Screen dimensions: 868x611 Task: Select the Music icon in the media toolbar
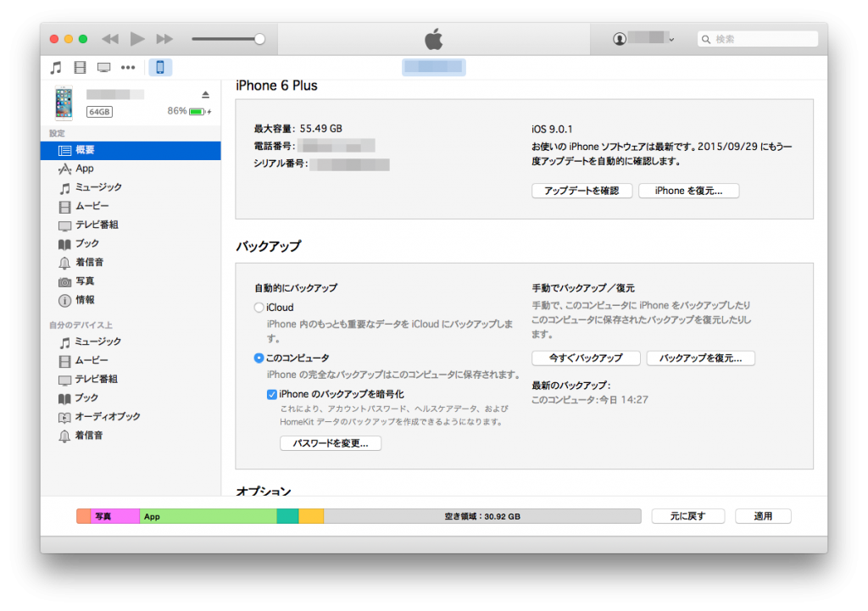[56, 67]
